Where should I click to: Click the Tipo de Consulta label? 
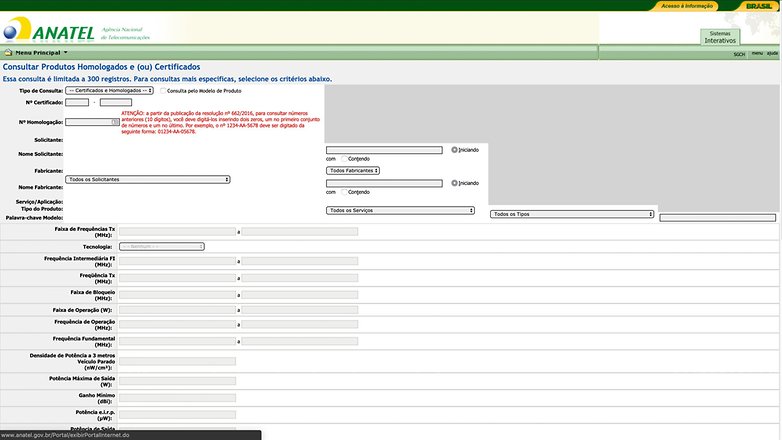pyautogui.click(x=41, y=91)
